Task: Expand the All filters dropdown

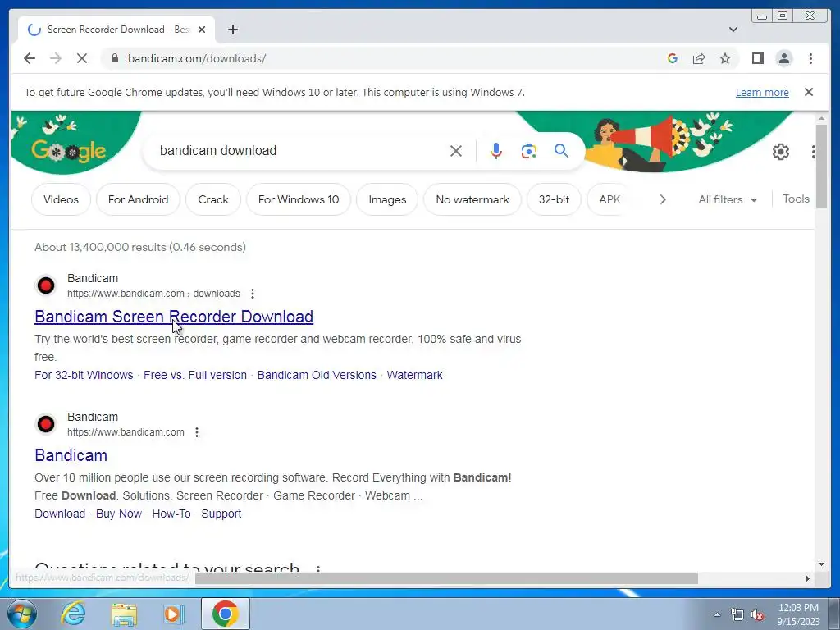Action: pos(728,199)
